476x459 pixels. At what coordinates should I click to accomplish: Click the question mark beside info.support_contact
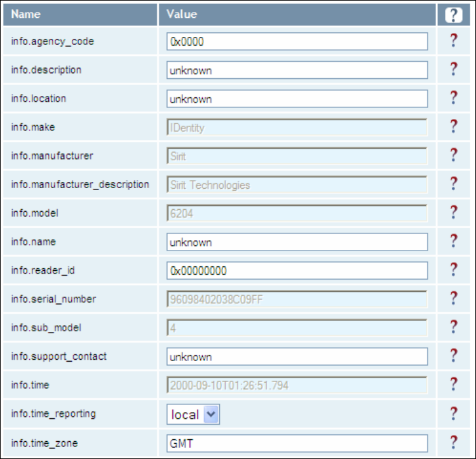454,355
